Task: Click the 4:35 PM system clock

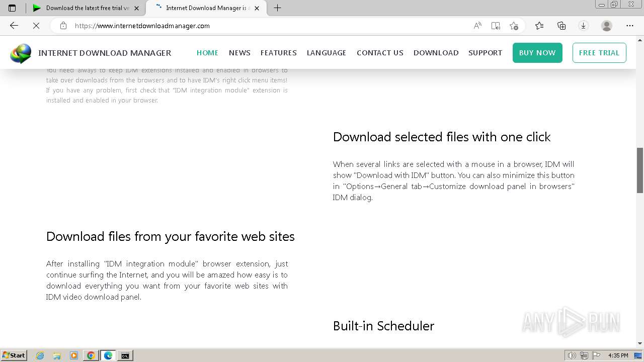Action: click(618, 355)
